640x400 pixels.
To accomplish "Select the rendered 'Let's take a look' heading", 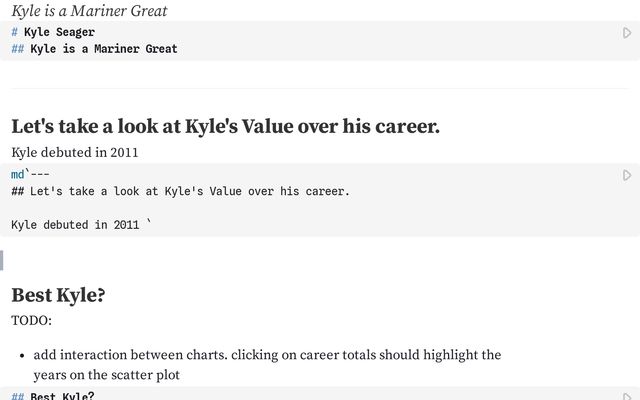I will (225, 127).
